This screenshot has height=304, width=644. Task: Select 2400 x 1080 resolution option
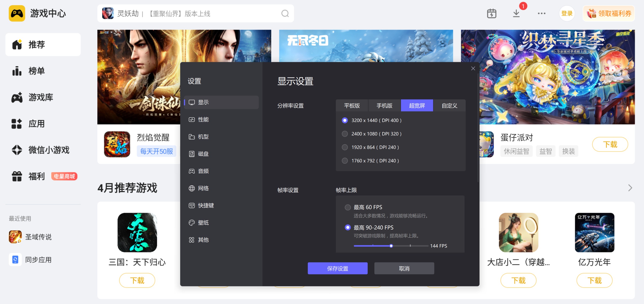pyautogui.click(x=345, y=134)
